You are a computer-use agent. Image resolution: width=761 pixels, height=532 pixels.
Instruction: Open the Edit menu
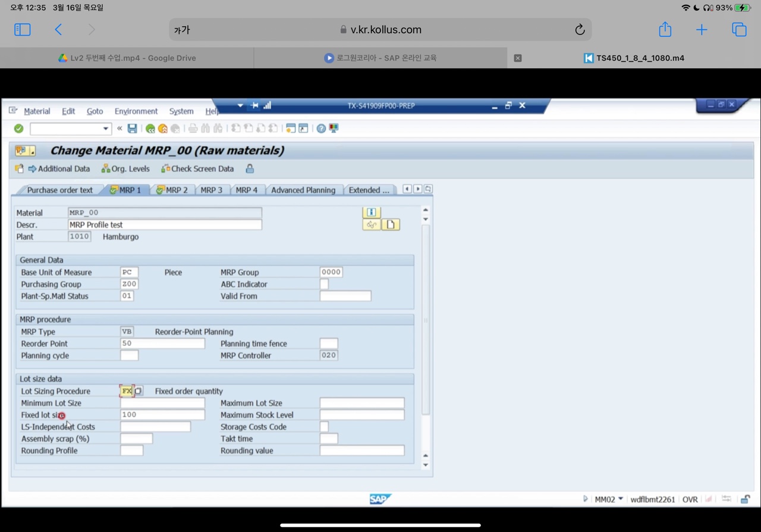pos(68,111)
